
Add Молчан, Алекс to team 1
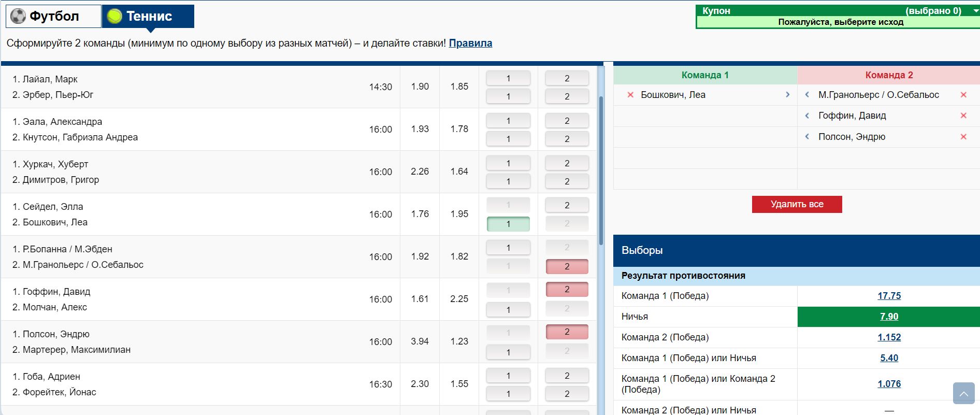click(x=508, y=310)
